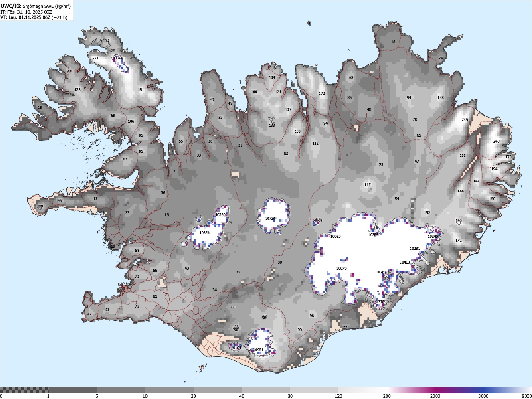
Task: Select the Vatnajökull value 10870
Action: [341, 268]
